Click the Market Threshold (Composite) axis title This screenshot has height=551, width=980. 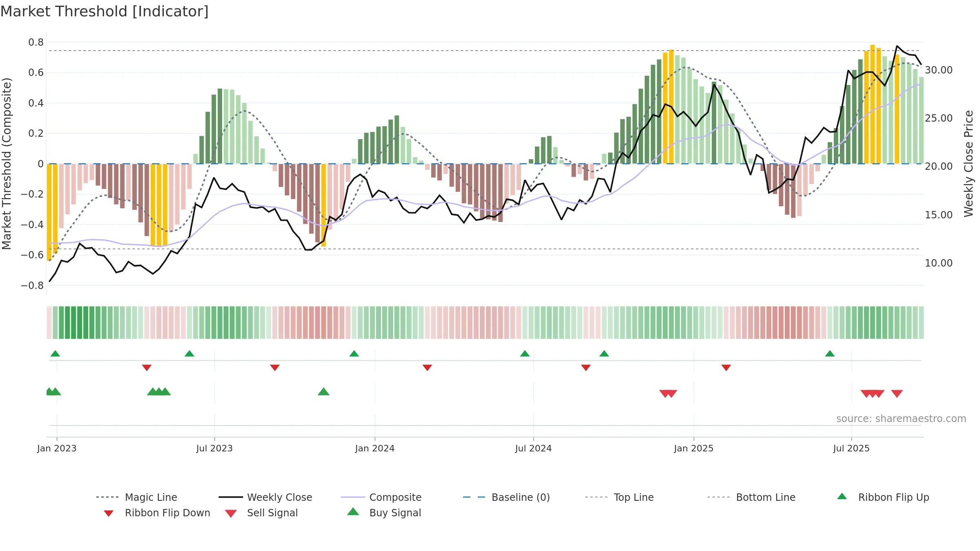pos(7,163)
